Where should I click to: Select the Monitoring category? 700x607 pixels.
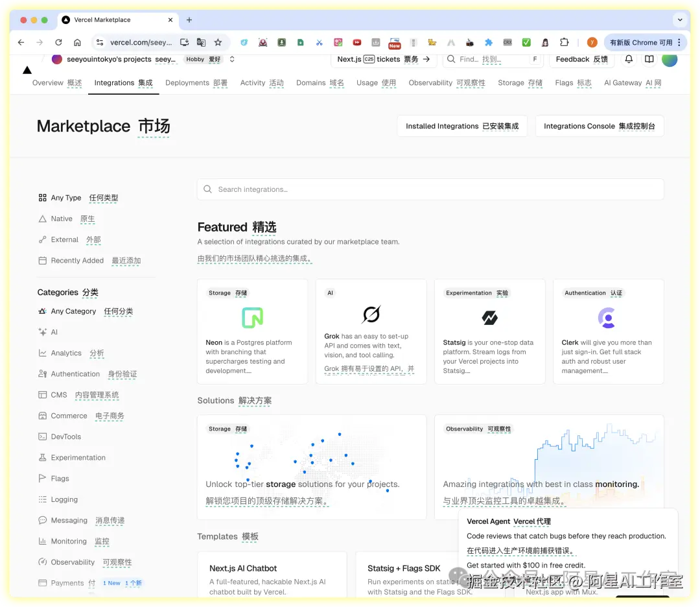click(74, 542)
